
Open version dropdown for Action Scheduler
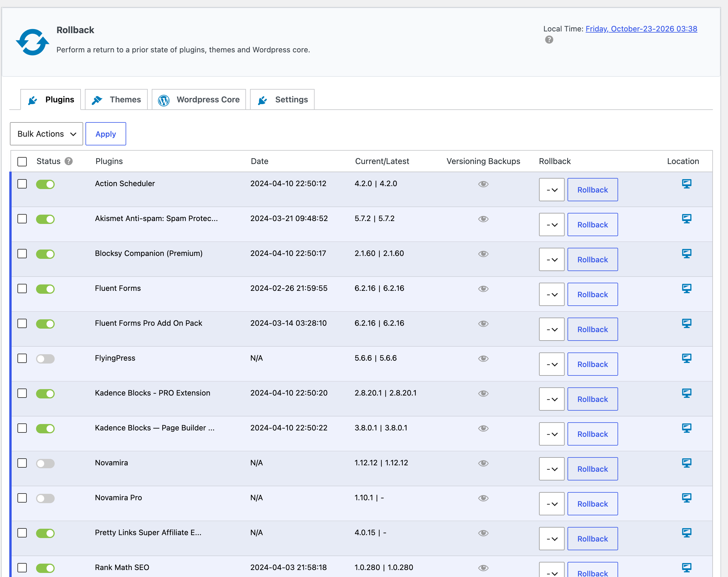point(552,190)
